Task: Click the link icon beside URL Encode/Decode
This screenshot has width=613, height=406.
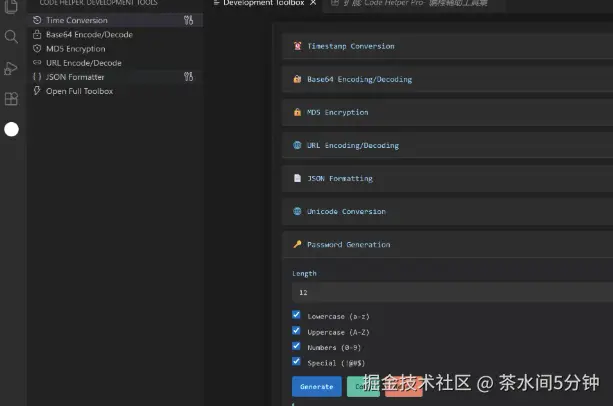Action: (x=37, y=63)
